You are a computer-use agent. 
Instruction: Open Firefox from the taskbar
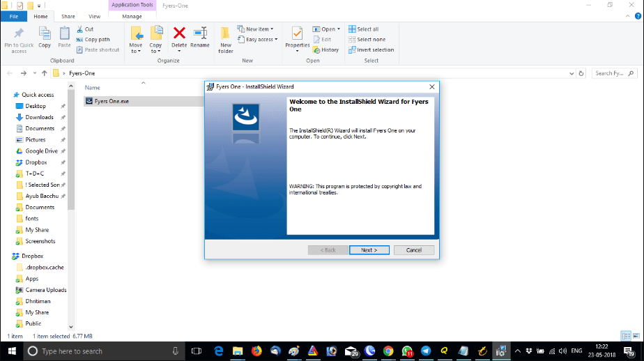point(256,351)
